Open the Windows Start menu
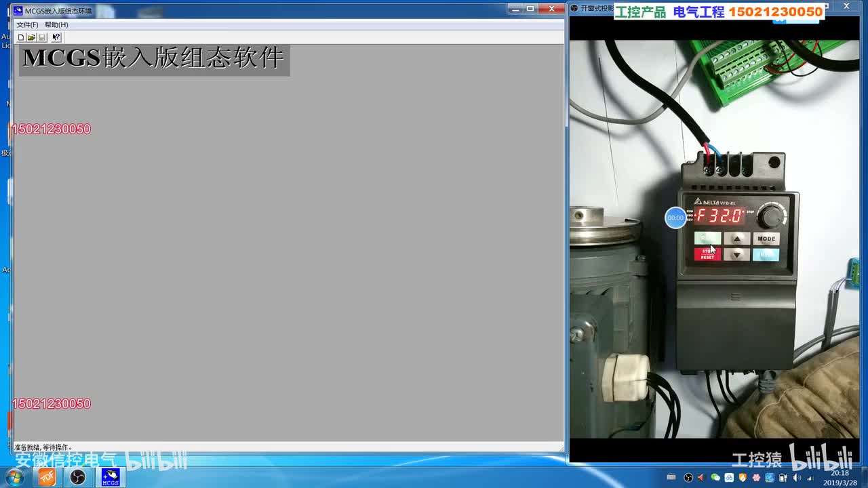 tap(14, 477)
